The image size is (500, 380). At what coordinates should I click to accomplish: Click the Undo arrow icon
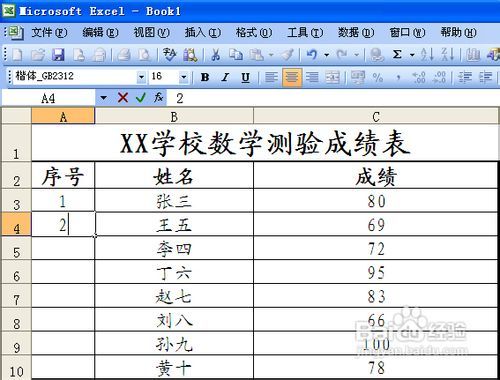(312, 55)
